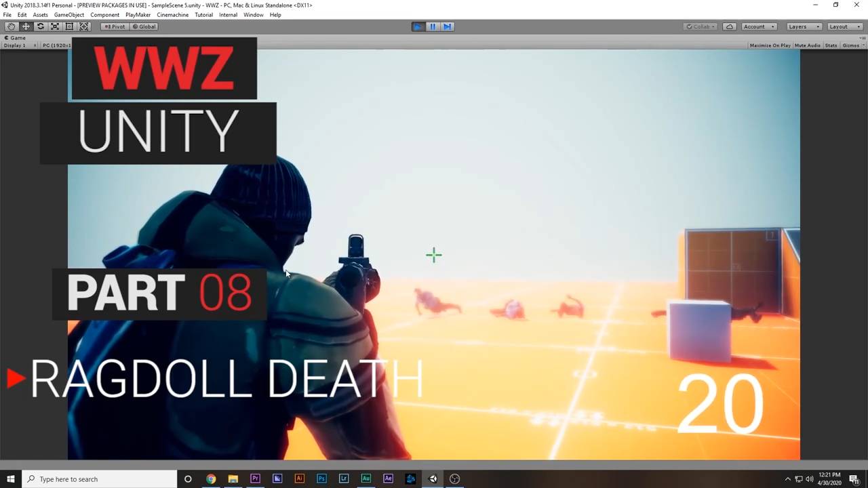Screen dimensions: 868x488
Task: Click the green crosshair in game view
Action: tap(434, 256)
